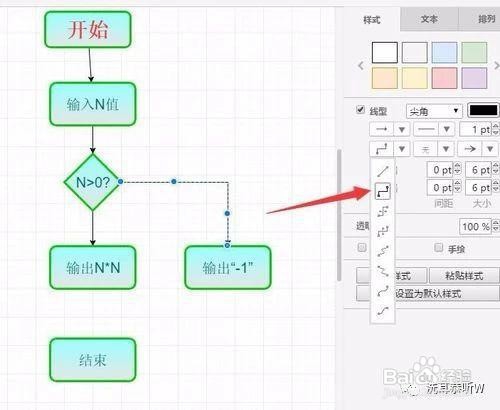Select the waypoint handle on the vertical dashed segment
Image resolution: width=500 pixels, height=410 pixels.
(227, 213)
